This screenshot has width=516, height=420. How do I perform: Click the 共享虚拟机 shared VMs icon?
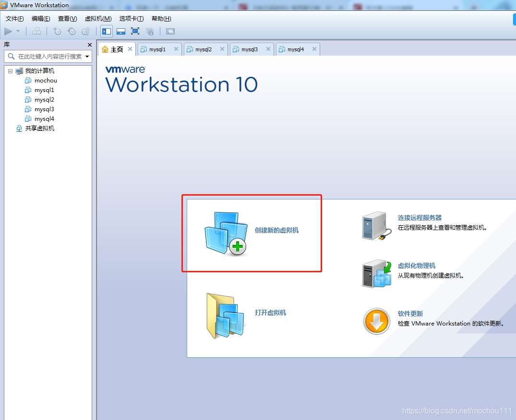[19, 128]
